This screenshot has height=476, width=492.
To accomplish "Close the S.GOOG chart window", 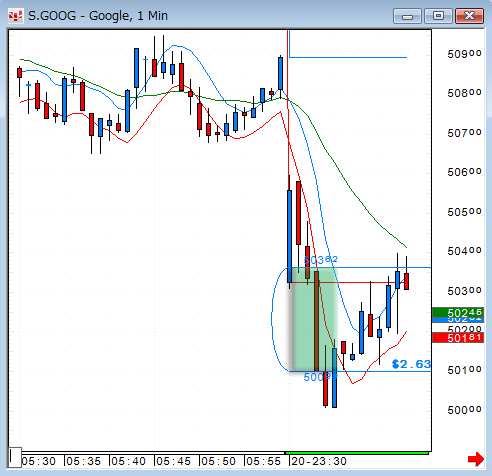I will point(469,16).
